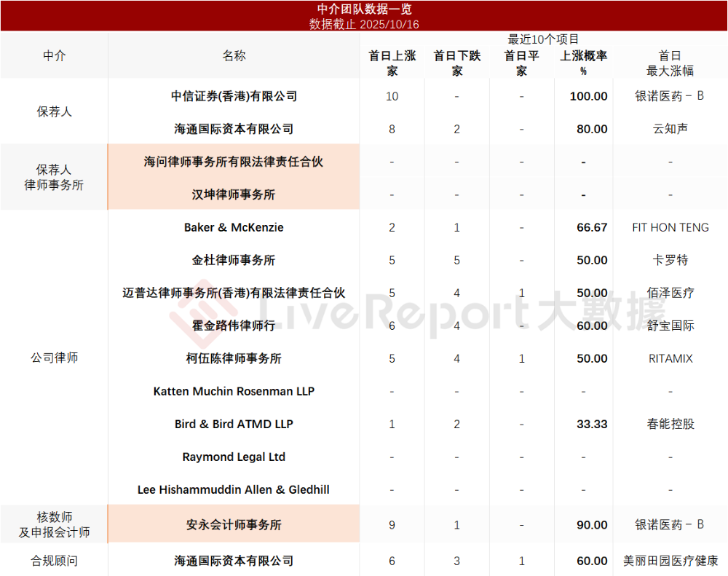Viewport: 728px width, 576px height.
Task: Click the 100.00 probability value
Action: coord(589,96)
